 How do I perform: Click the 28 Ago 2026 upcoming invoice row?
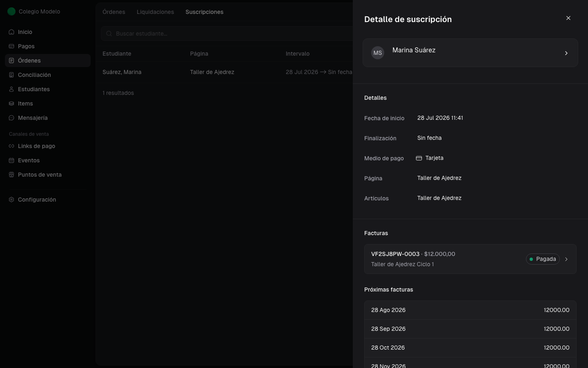click(x=470, y=310)
